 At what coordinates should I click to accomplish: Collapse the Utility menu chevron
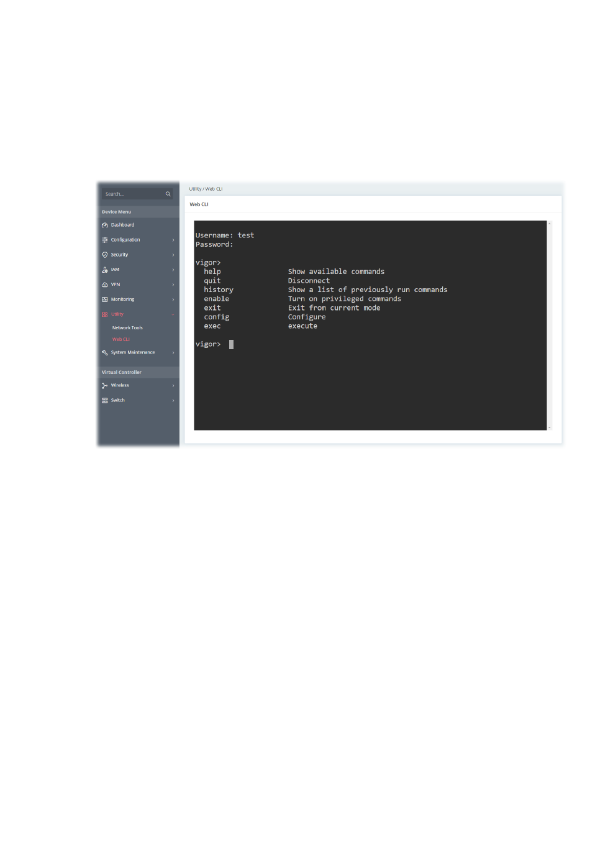[x=173, y=314]
